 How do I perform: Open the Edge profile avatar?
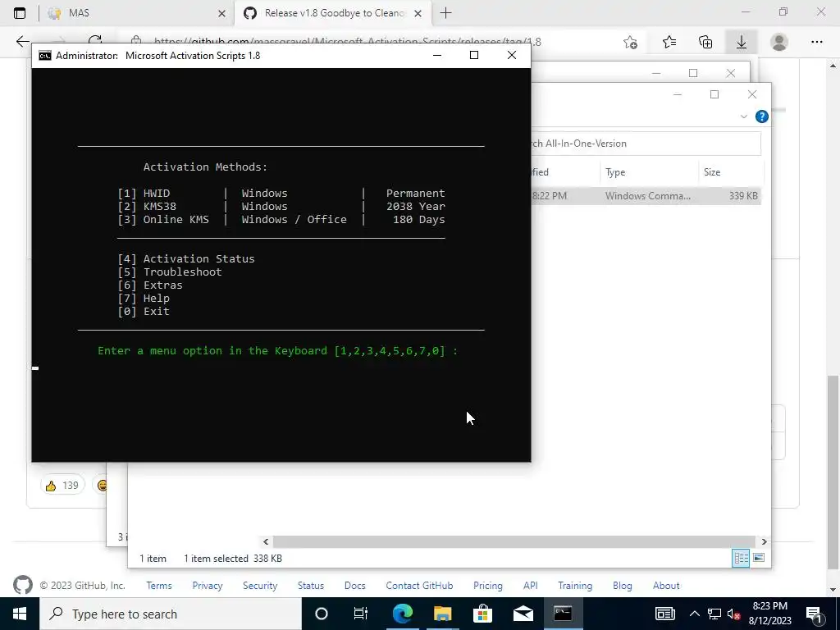[x=779, y=42]
